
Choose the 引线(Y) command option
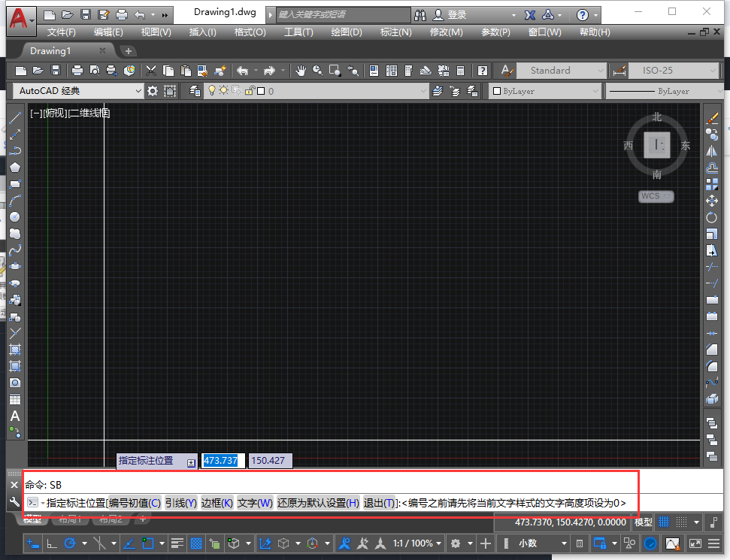click(x=180, y=503)
